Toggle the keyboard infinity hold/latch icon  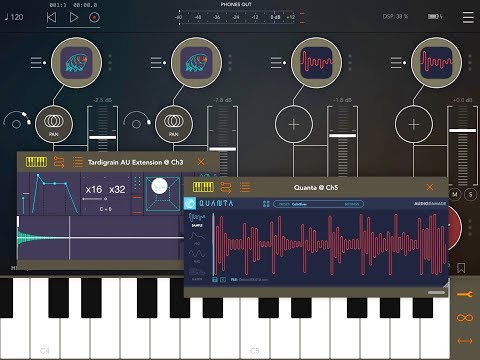coord(465,318)
